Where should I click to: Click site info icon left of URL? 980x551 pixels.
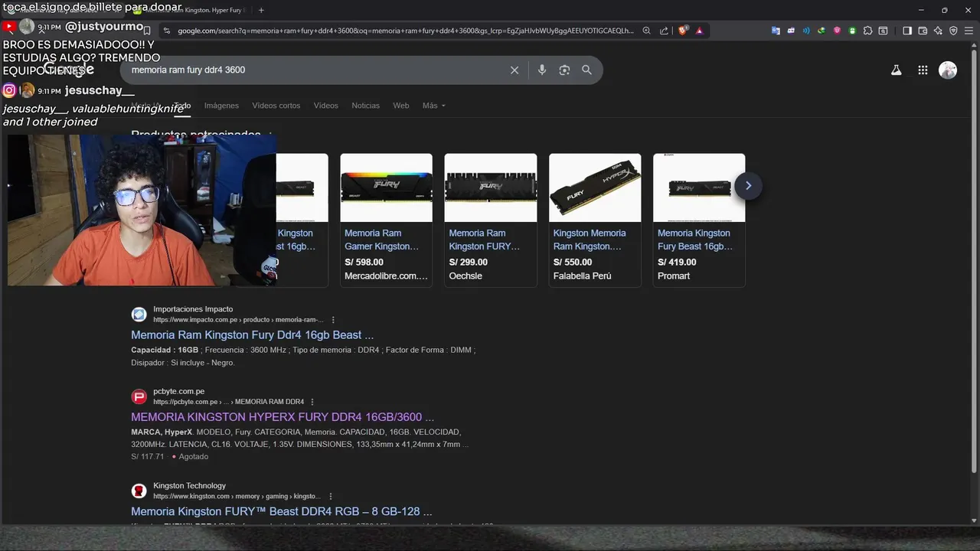[166, 31]
